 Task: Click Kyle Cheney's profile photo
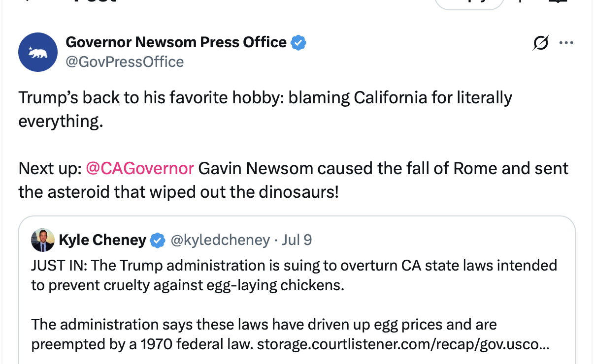click(43, 240)
